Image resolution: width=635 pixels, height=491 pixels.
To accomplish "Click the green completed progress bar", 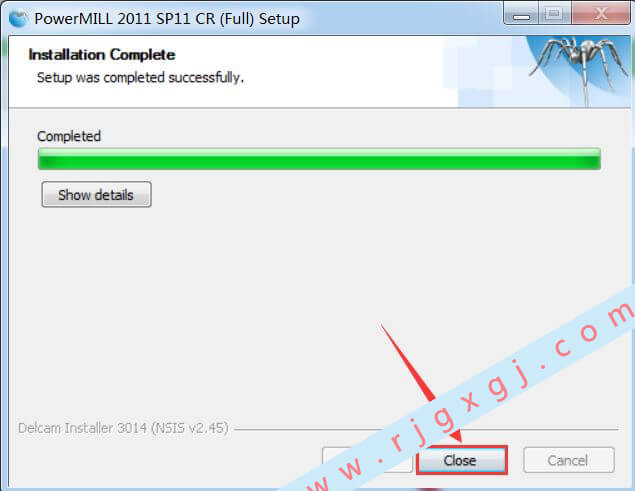I will point(319,159).
